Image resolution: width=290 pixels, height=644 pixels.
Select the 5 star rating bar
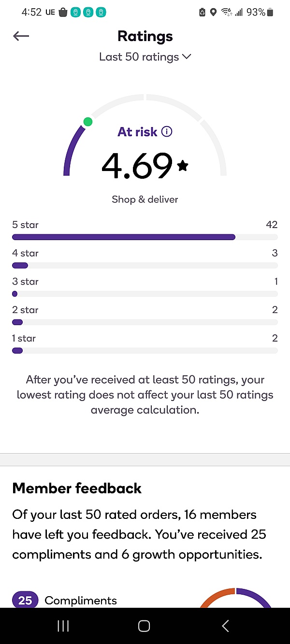click(x=145, y=237)
